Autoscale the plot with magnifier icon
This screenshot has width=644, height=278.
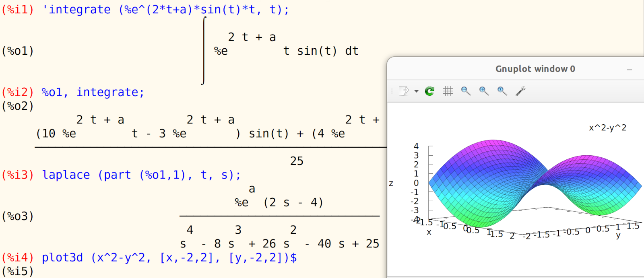click(x=502, y=91)
